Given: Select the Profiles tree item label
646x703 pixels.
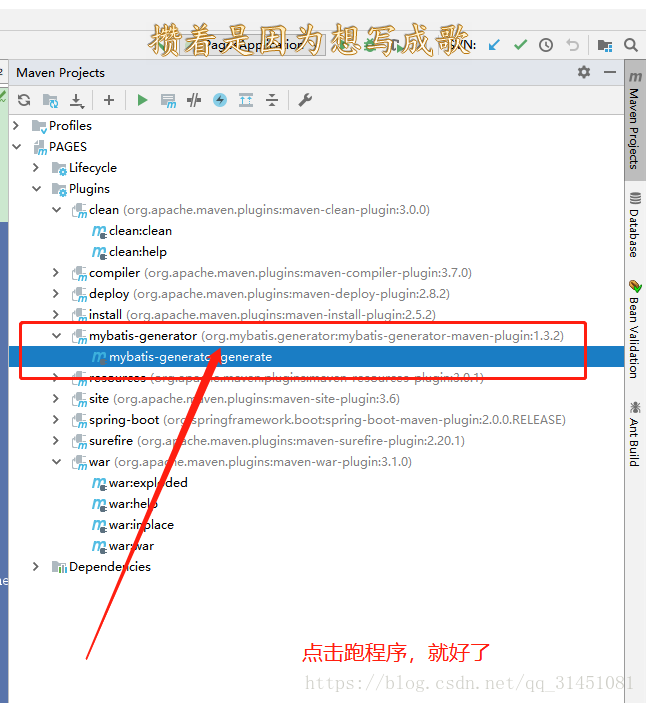Looking at the screenshot, I should tap(70, 126).
